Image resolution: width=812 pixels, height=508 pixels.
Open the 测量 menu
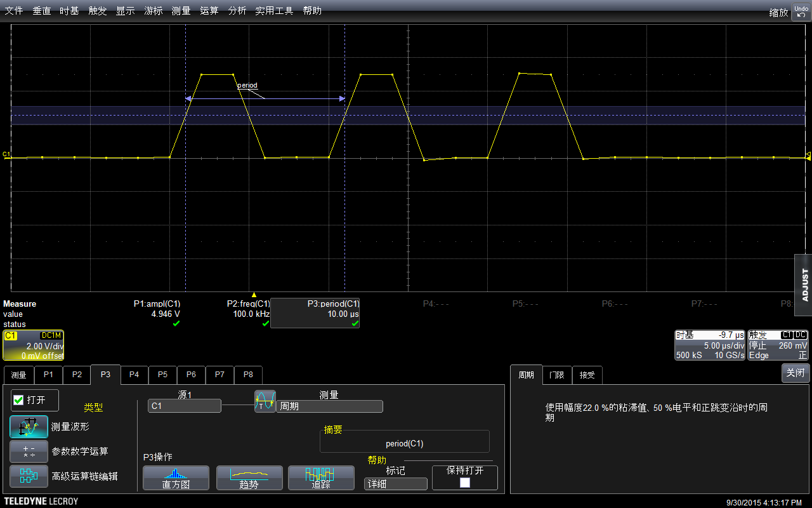181,11
